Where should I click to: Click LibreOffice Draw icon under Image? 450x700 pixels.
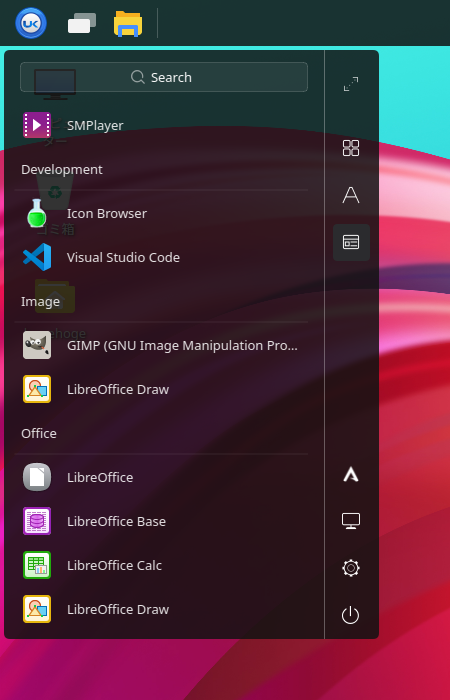(37, 389)
